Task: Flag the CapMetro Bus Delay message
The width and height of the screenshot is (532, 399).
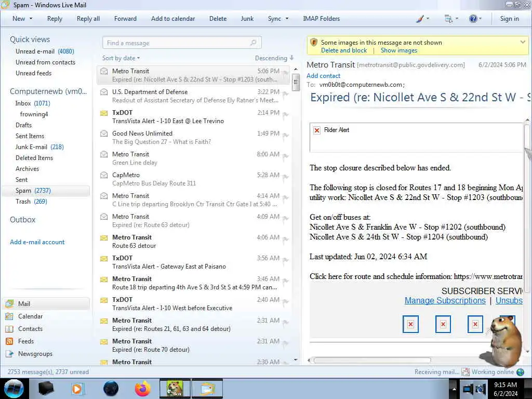Action: pyautogui.click(x=285, y=177)
